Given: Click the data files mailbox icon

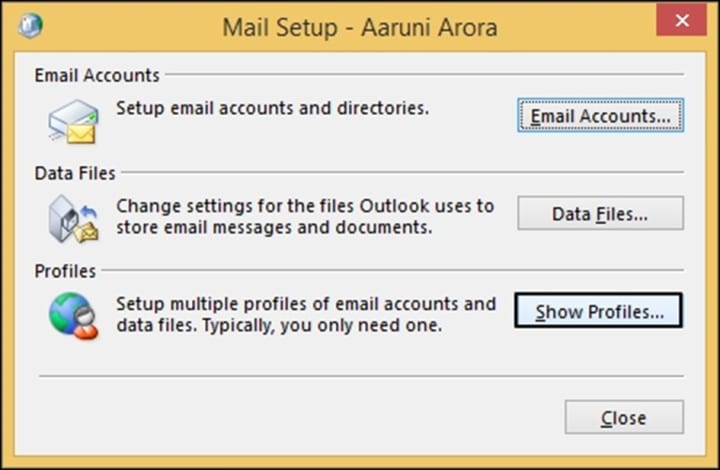Looking at the screenshot, I should (x=73, y=219).
